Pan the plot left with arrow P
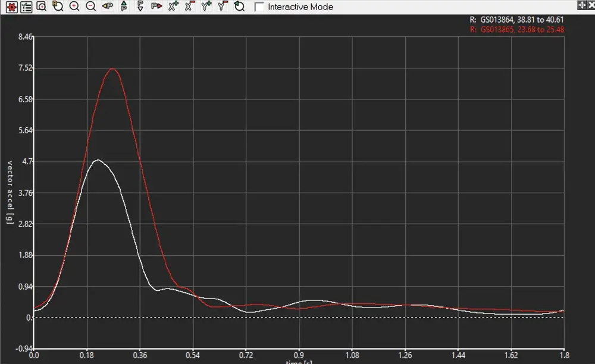 (107, 6)
